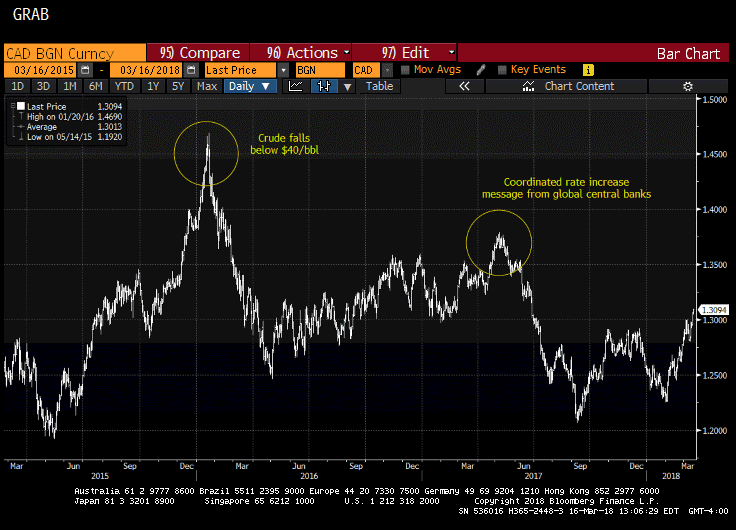The height and width of the screenshot is (530, 736).
Task: Select the YTD time range
Action: pyautogui.click(x=125, y=86)
